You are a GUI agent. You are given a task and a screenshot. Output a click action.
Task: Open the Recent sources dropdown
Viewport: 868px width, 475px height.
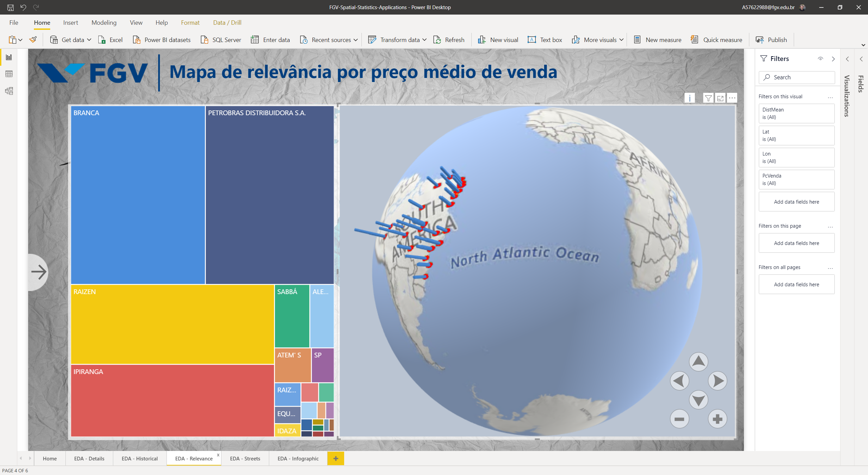[329, 40]
